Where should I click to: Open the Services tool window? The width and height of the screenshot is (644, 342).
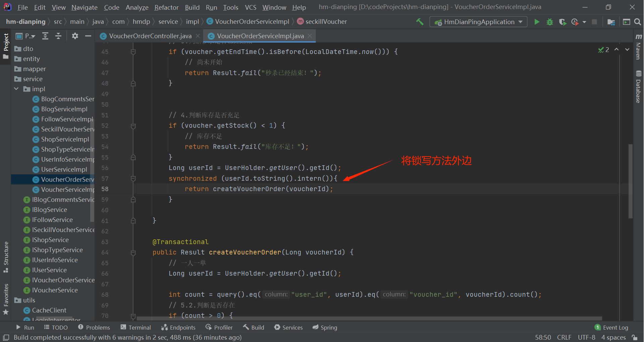[x=288, y=327]
